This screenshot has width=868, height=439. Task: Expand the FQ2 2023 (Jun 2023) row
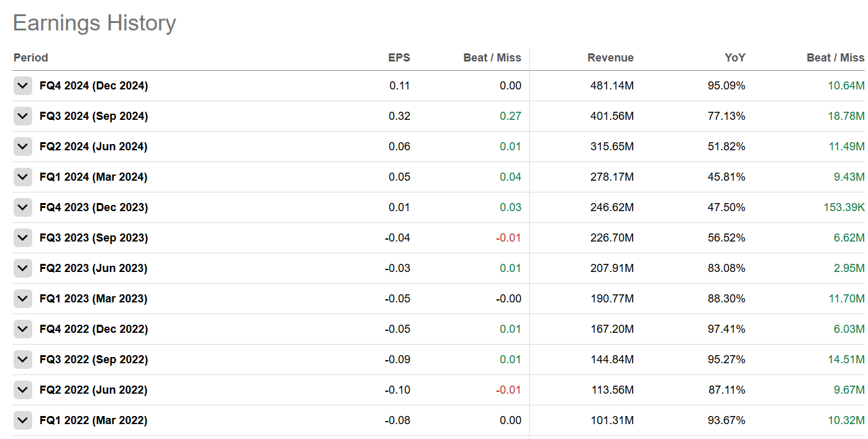[x=23, y=268]
